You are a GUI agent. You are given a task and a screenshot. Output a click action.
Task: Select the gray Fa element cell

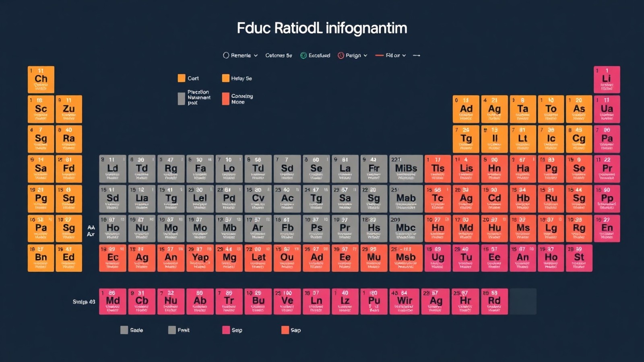(200, 169)
